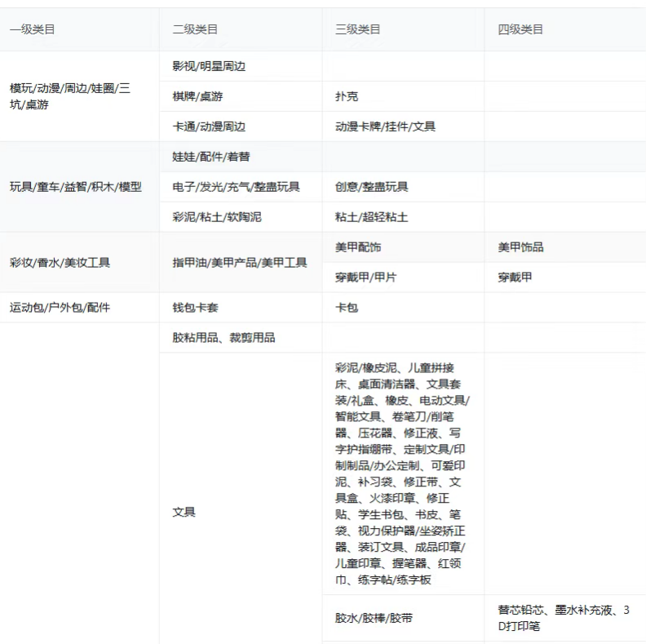Viewport: 646px width, 644px height.
Task: Click the 影视/明星周边 cell
Action: [209, 66]
